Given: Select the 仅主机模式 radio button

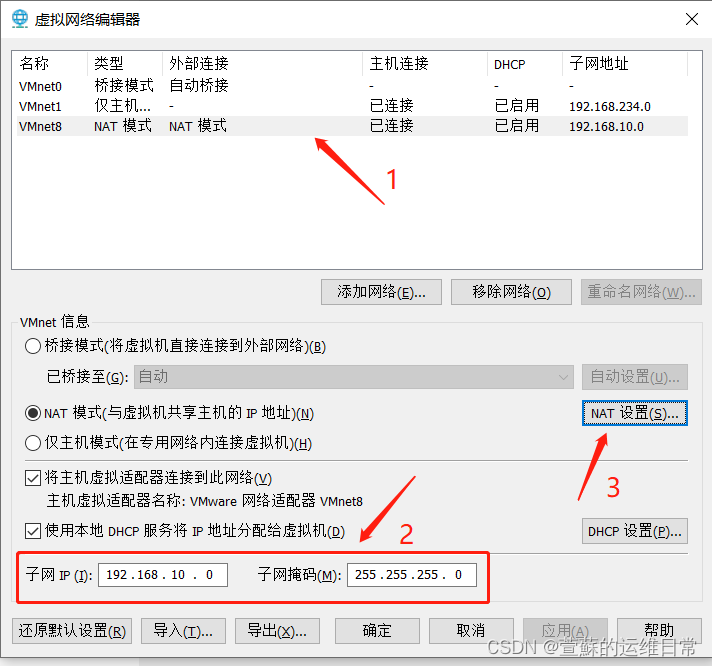Looking at the screenshot, I should click(x=33, y=443).
